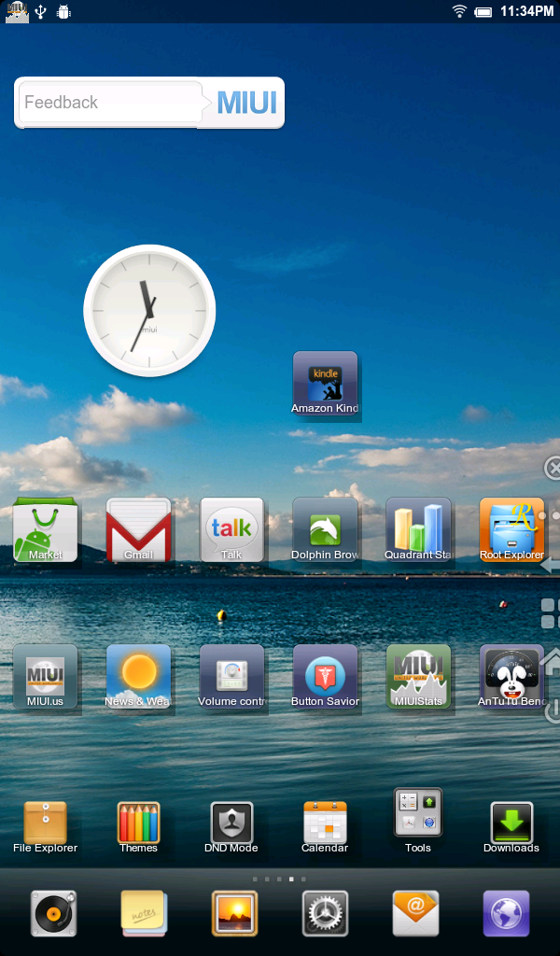Tap the Wi-Fi status icon
This screenshot has height=956, width=560.
[459, 11]
